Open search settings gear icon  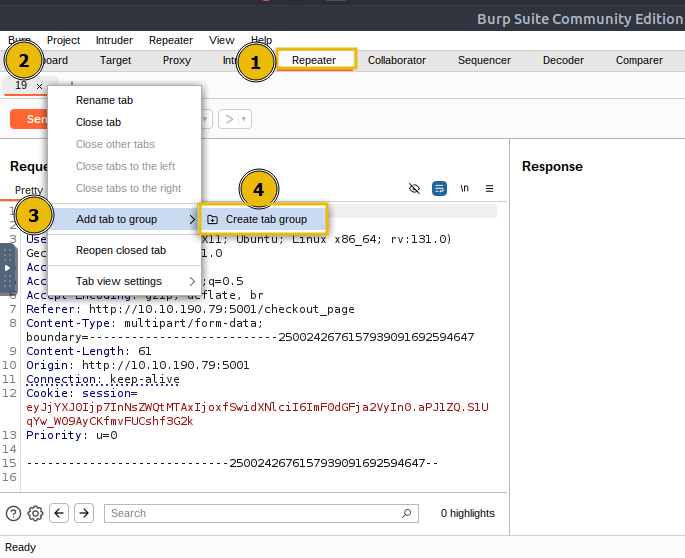click(x=35, y=513)
